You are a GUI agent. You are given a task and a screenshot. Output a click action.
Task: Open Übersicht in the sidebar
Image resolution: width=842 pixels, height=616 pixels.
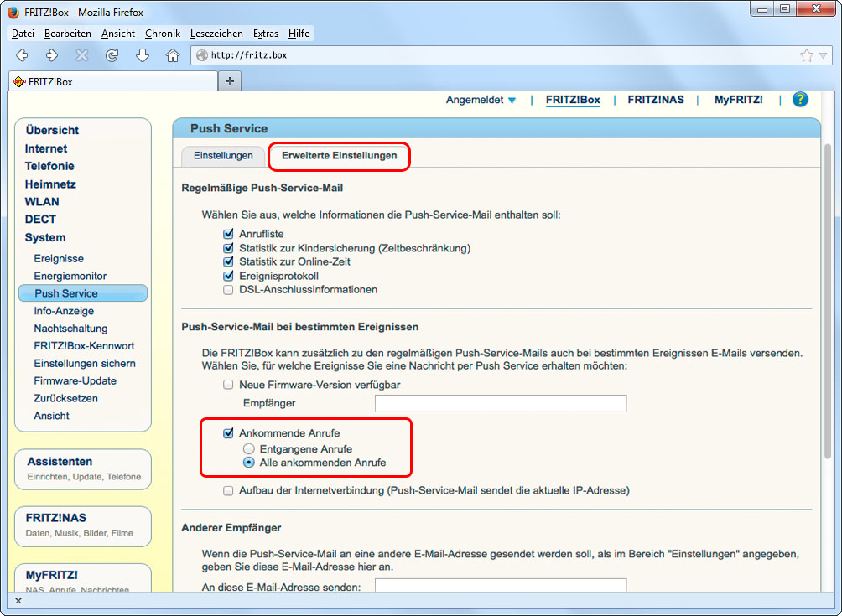52,131
